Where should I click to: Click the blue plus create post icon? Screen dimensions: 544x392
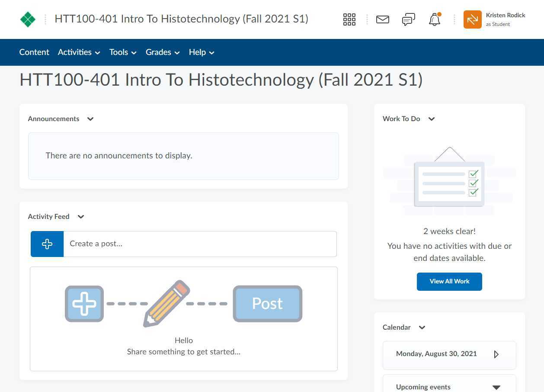point(47,244)
